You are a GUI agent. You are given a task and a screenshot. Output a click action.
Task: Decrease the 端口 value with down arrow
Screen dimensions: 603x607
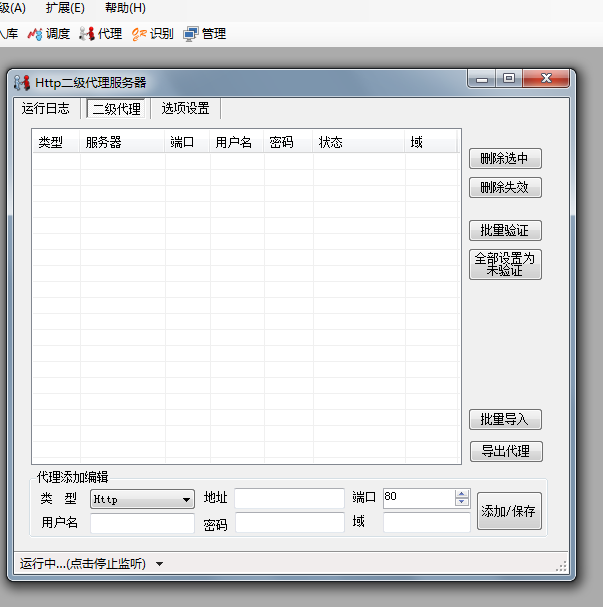[x=461, y=502]
